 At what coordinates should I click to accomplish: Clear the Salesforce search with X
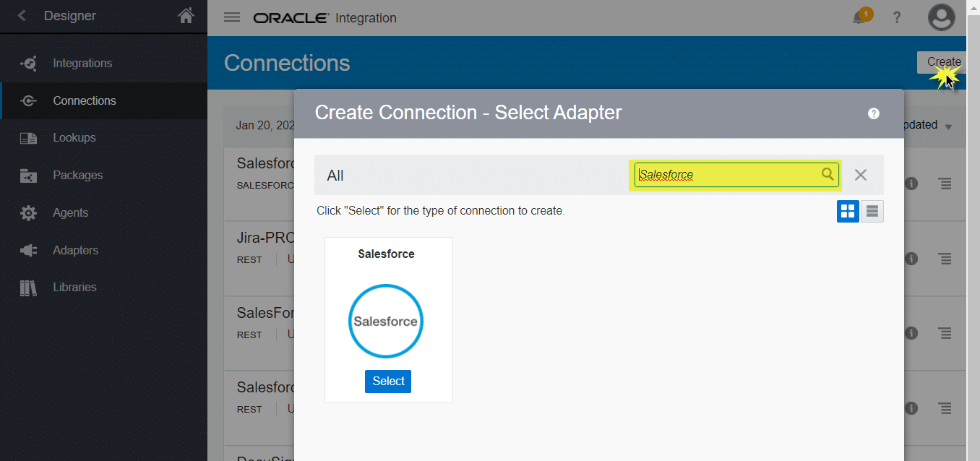860,174
